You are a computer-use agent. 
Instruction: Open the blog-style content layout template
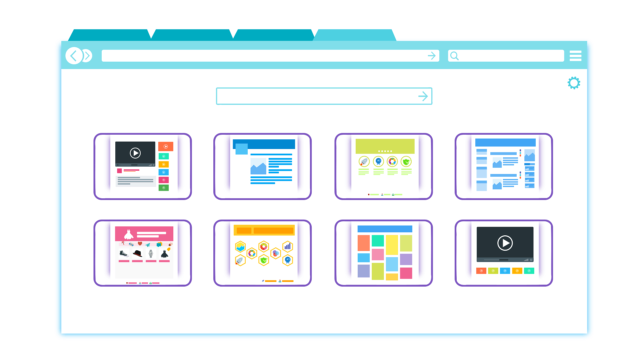click(262, 166)
